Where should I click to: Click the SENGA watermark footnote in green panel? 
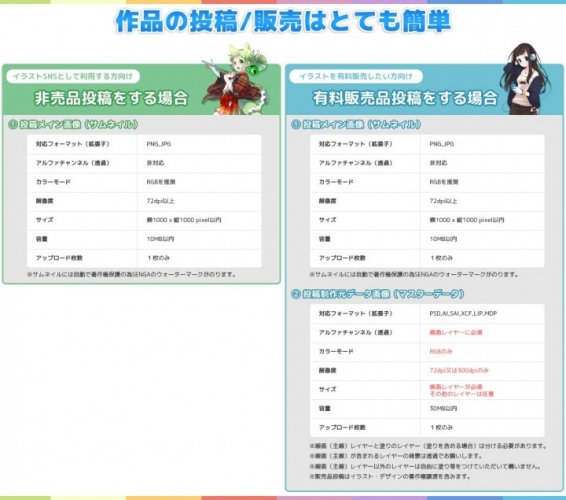131,274
